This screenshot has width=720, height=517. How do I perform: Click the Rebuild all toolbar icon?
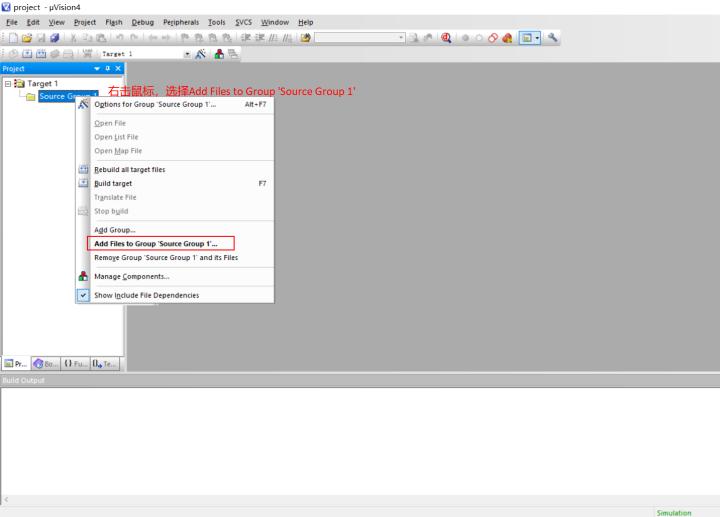click(41, 54)
